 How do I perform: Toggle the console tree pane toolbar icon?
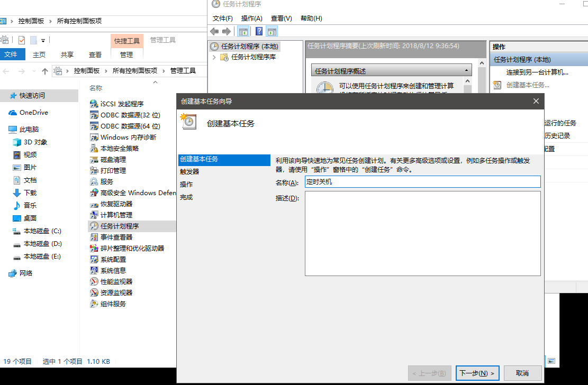pyautogui.click(x=243, y=32)
